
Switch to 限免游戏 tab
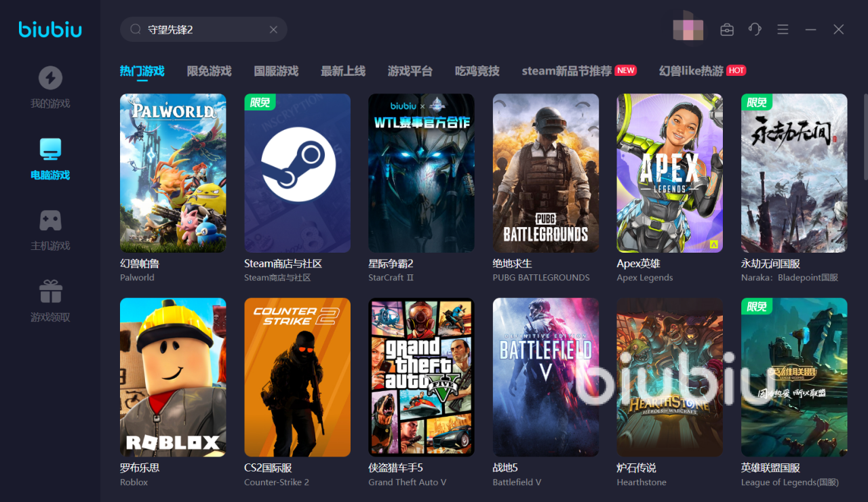coord(209,71)
